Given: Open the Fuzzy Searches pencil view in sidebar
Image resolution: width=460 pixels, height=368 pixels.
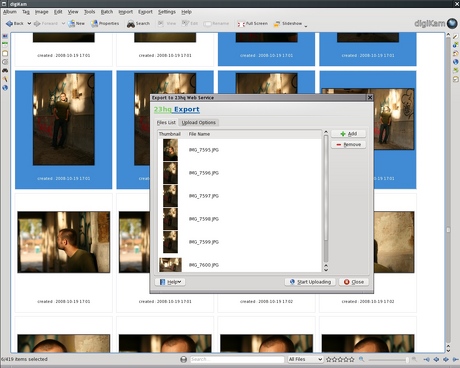Looking at the screenshot, I should coord(5,79).
